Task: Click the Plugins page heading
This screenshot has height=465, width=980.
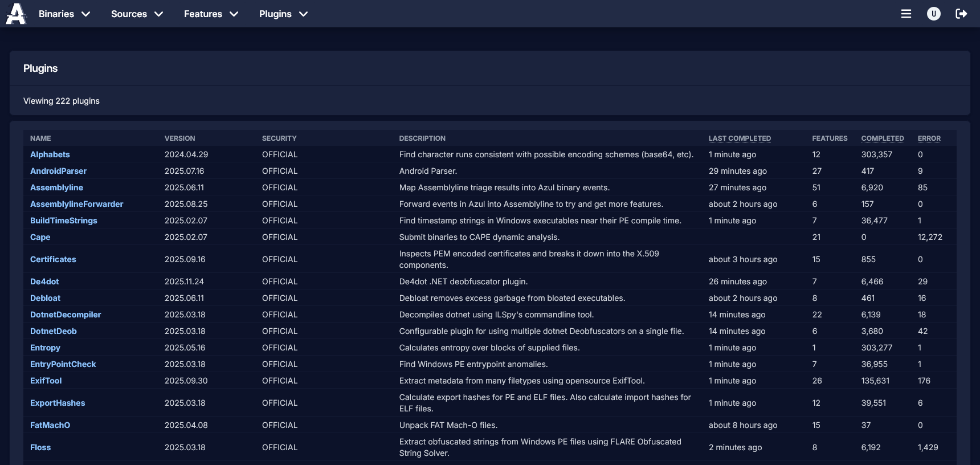Action: 40,68
